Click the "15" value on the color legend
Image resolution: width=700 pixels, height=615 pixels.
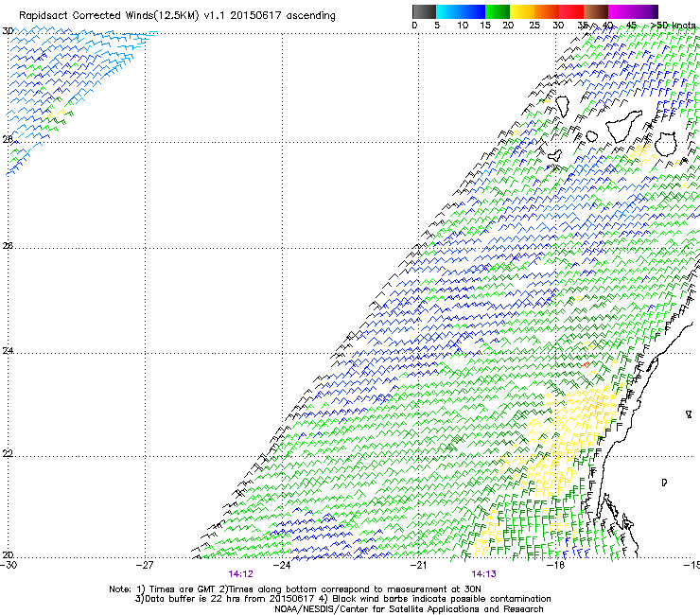click(x=485, y=26)
